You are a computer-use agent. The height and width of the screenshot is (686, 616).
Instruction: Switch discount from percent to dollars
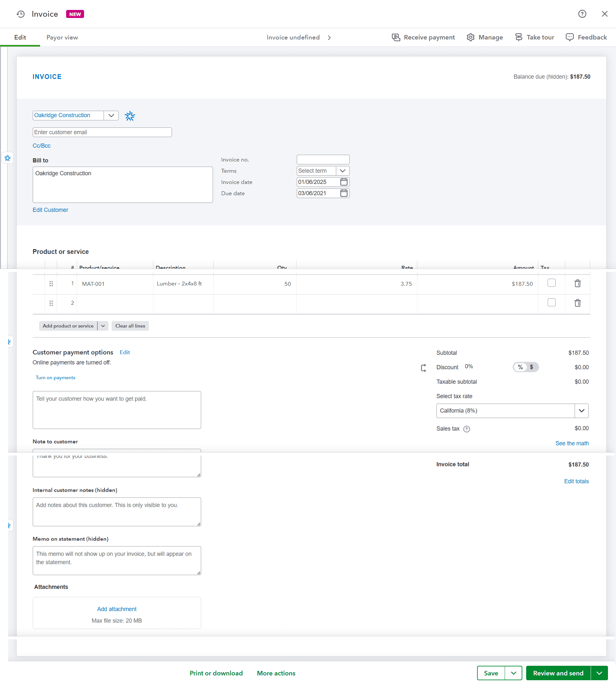click(x=531, y=367)
